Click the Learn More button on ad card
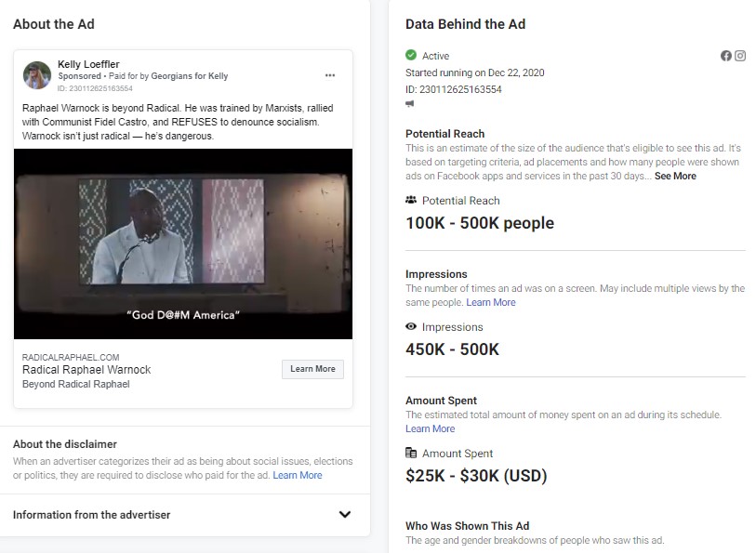756x553 pixels. click(313, 369)
